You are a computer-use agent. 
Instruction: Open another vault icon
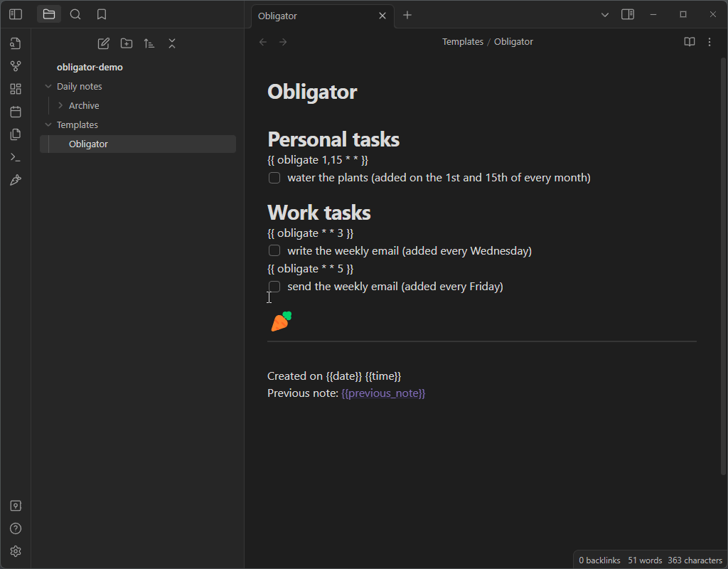[16, 506]
